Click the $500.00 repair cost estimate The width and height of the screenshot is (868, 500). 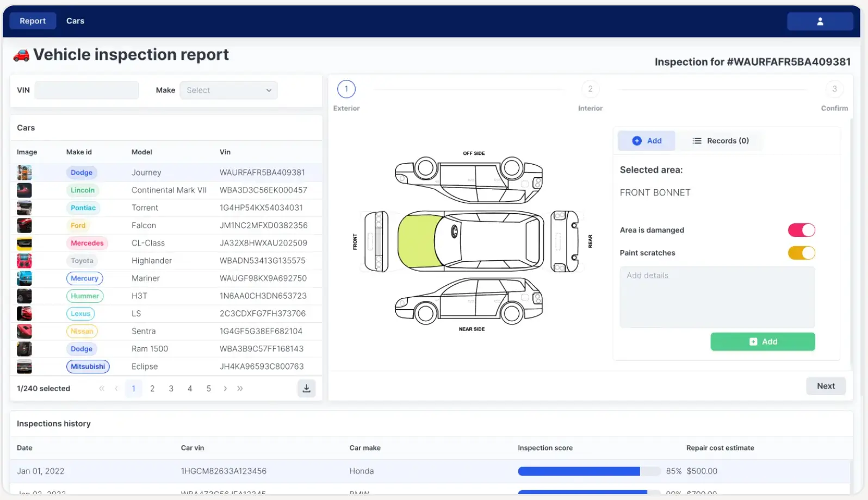point(702,471)
